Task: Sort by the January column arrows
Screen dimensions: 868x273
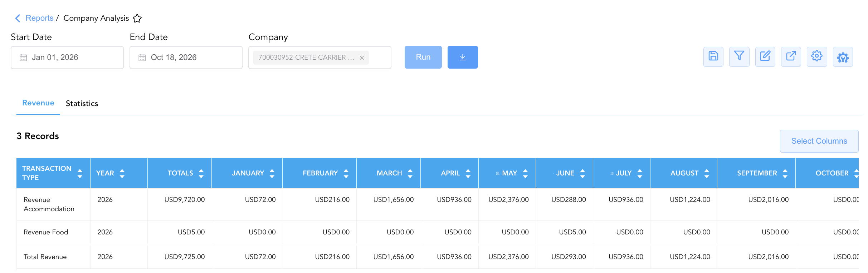Action: coord(272,173)
